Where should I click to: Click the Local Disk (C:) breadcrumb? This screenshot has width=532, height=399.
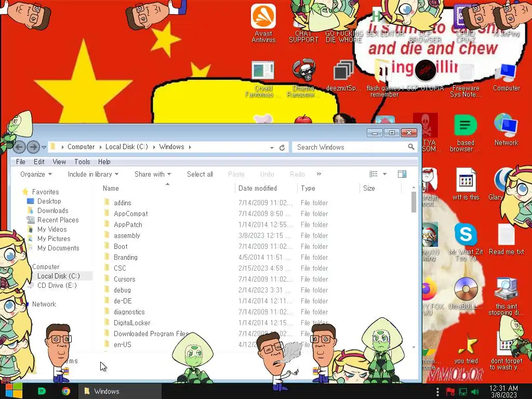[x=127, y=147]
